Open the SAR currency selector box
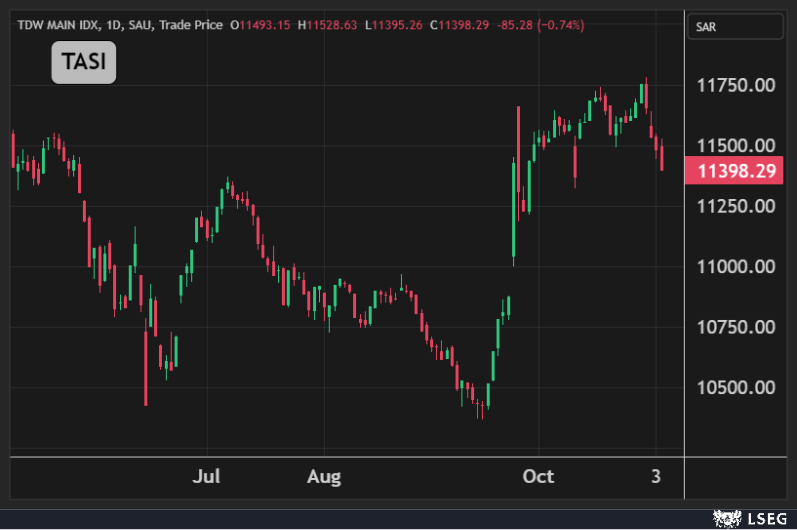 coord(738,27)
